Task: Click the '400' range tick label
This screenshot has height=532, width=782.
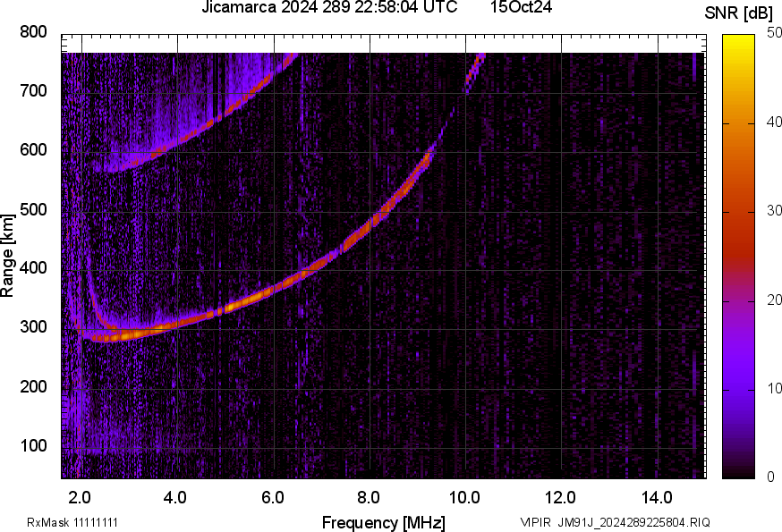Action: pyautogui.click(x=33, y=267)
